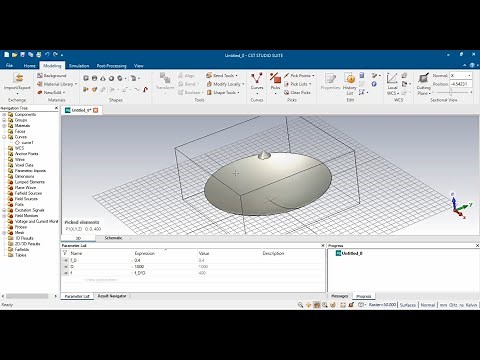Viewport: 480px width, 360px height.
Task: Switch to the View ribbon tab
Action: point(139,66)
